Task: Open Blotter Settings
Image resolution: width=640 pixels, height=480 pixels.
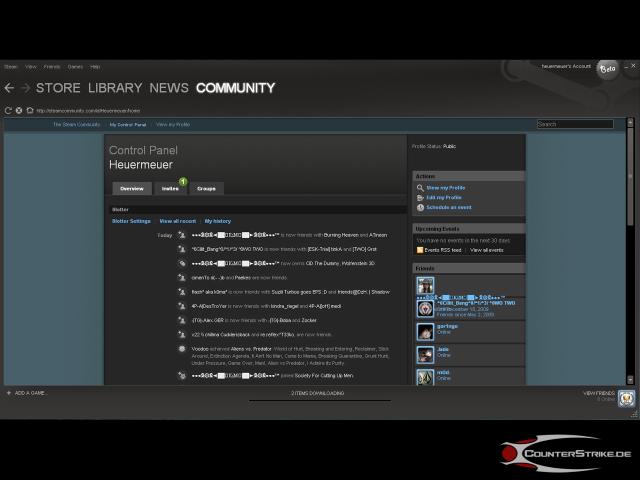Action: [x=131, y=221]
